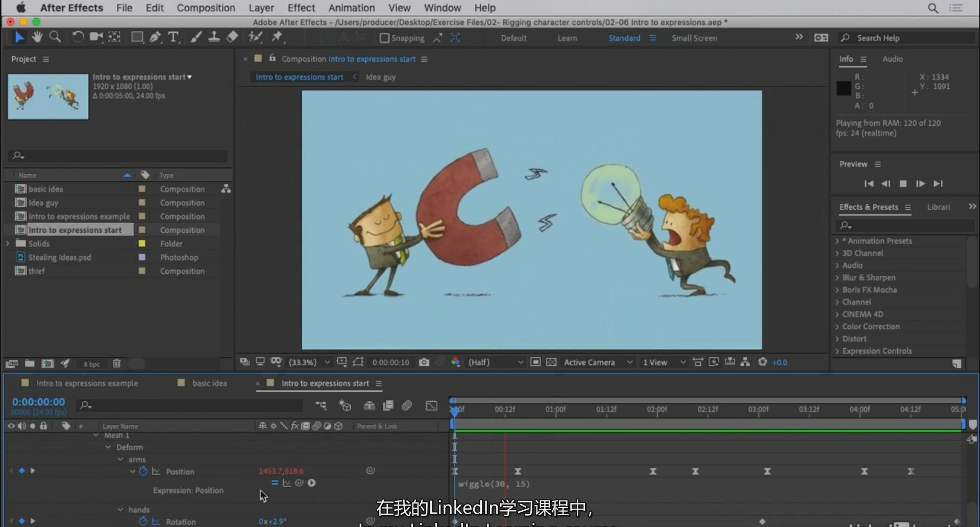This screenshot has height=527, width=980.
Task: Switch to the Default workspace
Action: (x=513, y=38)
